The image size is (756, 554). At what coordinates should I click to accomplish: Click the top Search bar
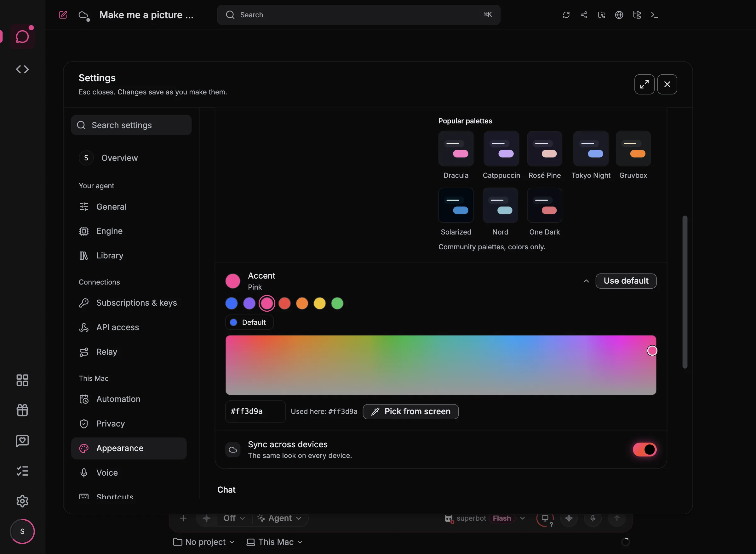pos(358,15)
